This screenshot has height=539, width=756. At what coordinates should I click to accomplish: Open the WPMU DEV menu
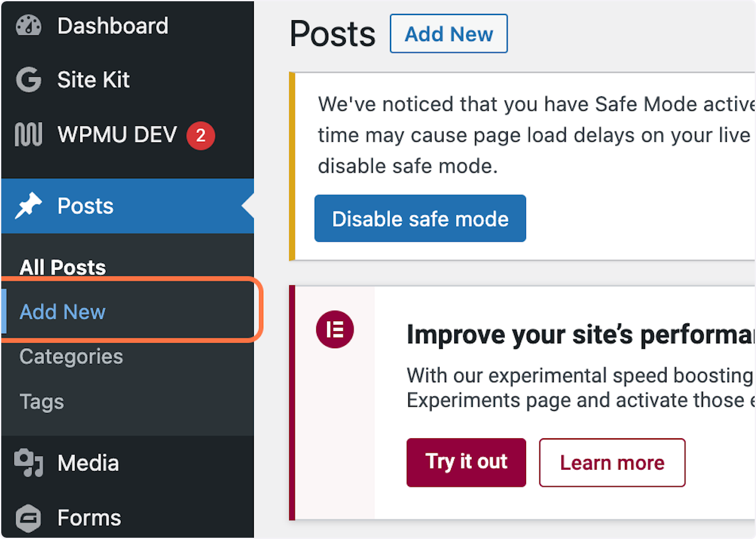click(x=127, y=135)
